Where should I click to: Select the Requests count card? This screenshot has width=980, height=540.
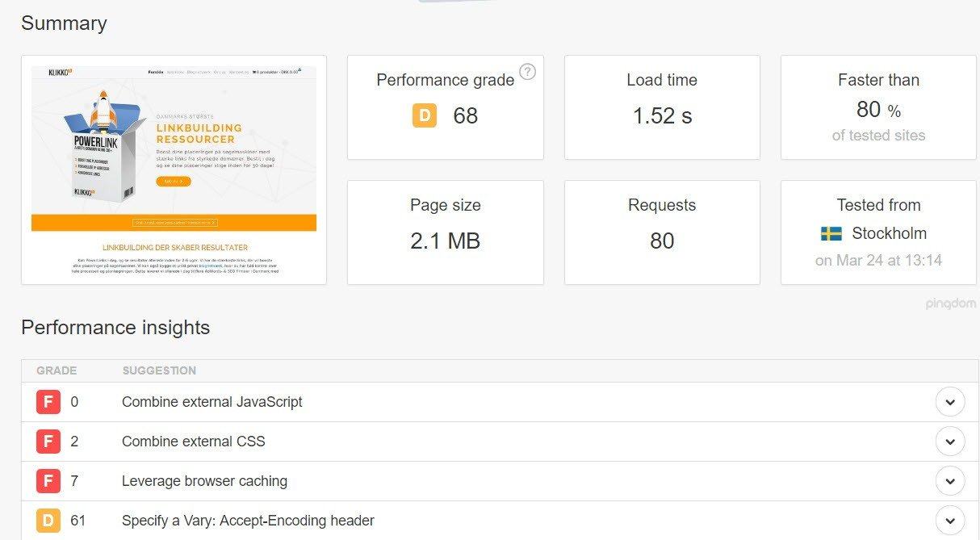pyautogui.click(x=662, y=232)
